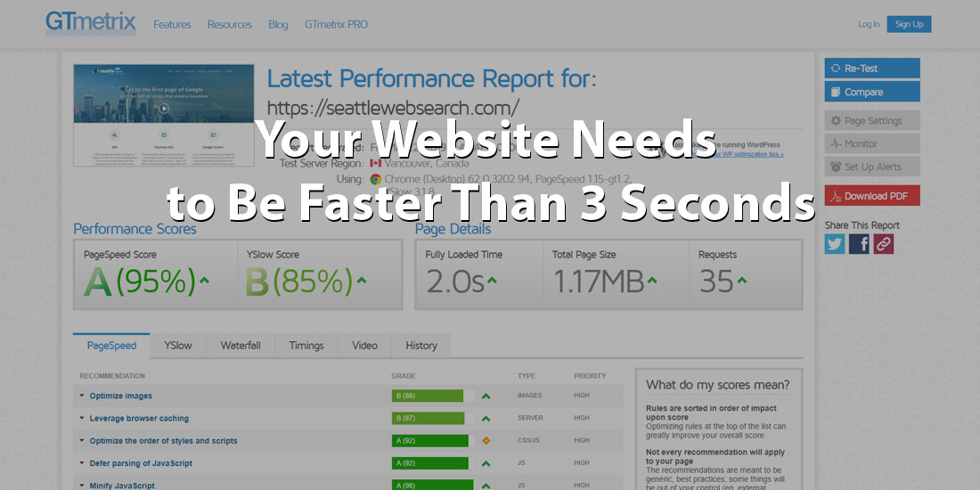This screenshot has height=490, width=980.
Task: Click the https://seattlewebsearch.com/ URL
Action: tap(393, 108)
